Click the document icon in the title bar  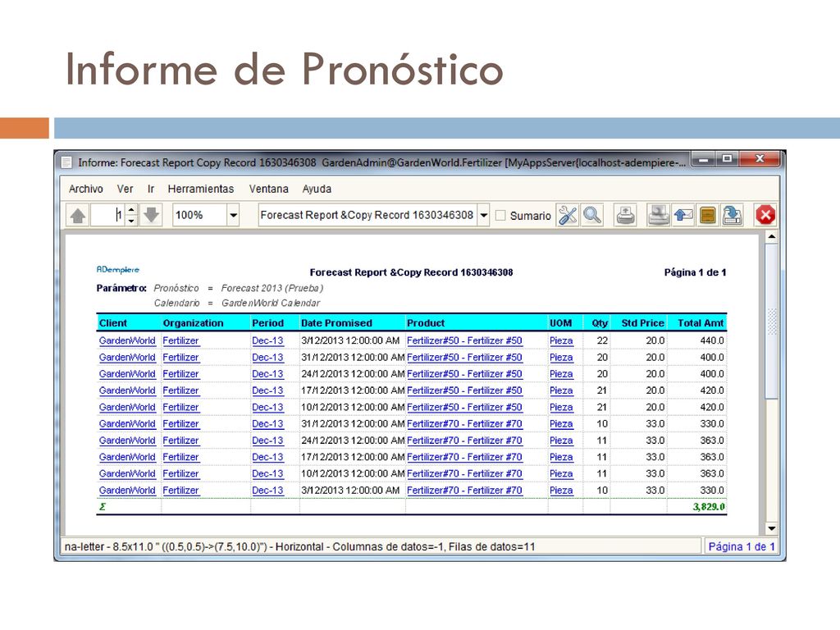(x=66, y=162)
